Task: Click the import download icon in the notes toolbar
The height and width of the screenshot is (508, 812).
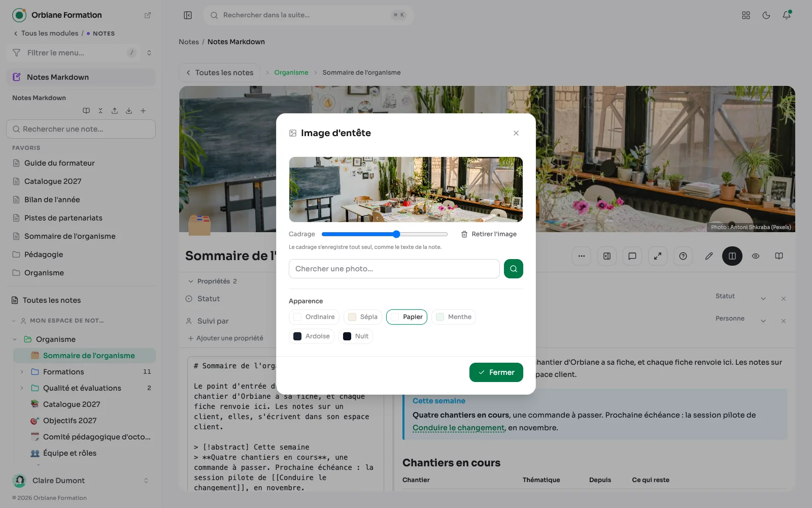Action: click(129, 111)
